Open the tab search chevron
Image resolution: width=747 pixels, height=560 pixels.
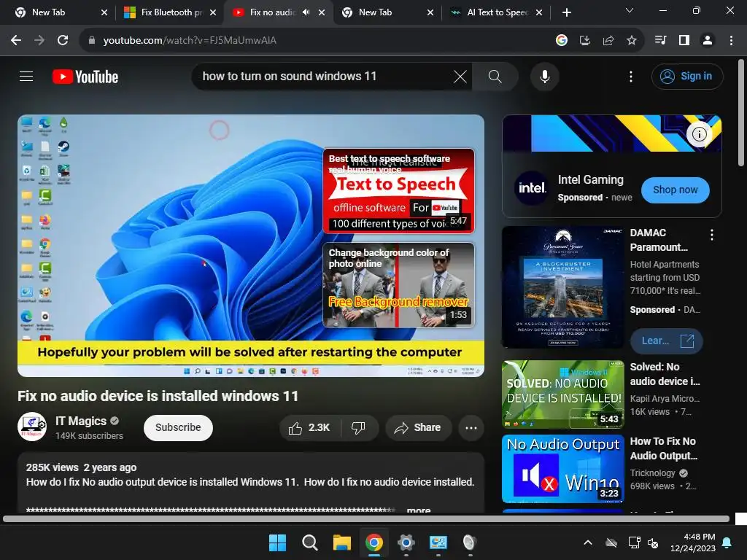pos(630,10)
